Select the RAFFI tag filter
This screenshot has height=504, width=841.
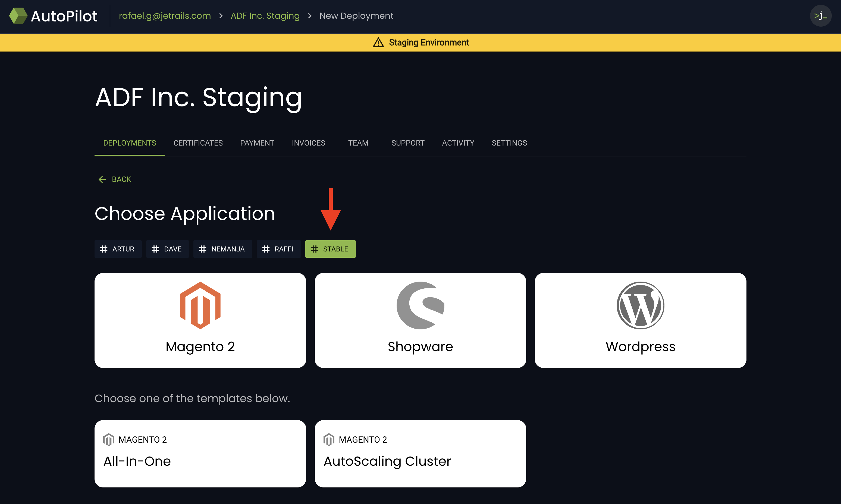278,249
